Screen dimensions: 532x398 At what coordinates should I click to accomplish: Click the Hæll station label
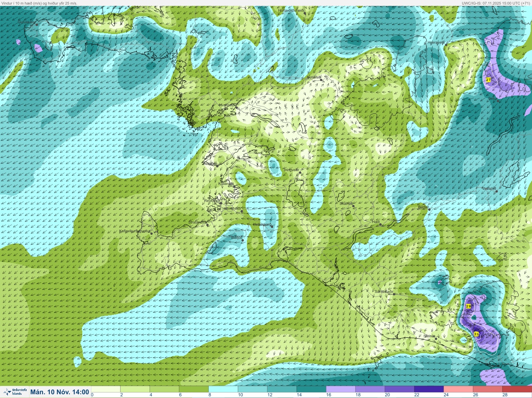(x=376, y=222)
